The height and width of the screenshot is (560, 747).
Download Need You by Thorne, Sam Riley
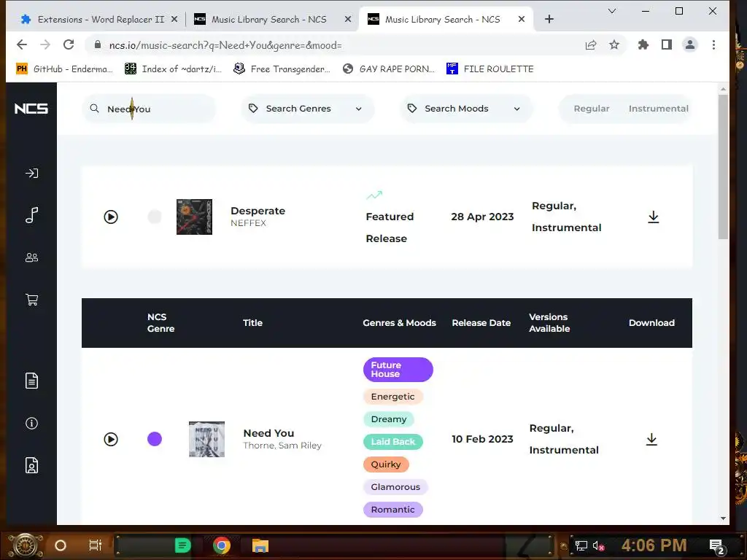pyautogui.click(x=651, y=439)
